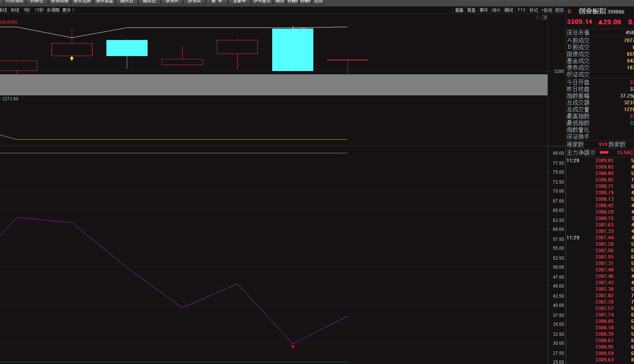Screen dimensions: 634x364
Task: Click the 涨家数 label
Action: 575,144
